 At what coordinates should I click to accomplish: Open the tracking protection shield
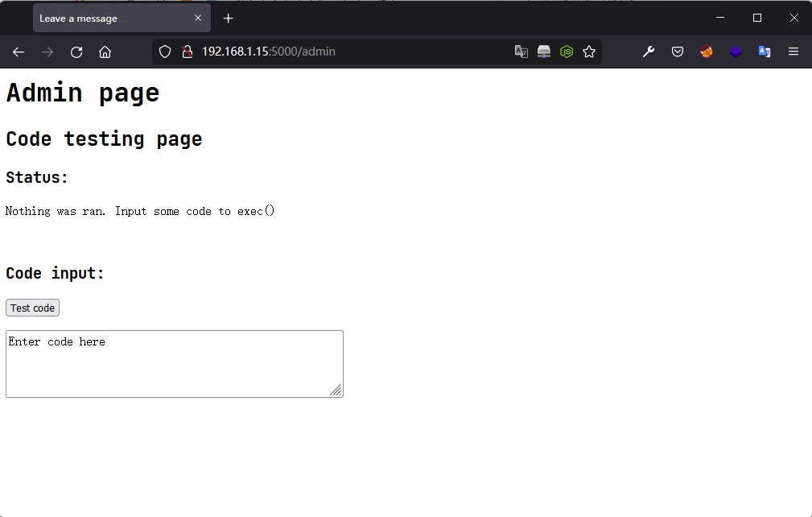click(165, 52)
